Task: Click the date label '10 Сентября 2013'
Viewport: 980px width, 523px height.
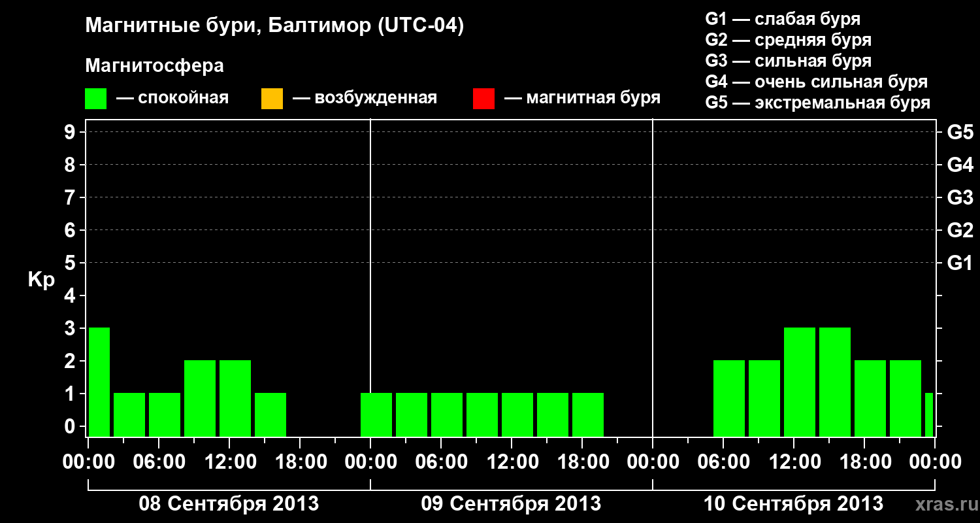Action: click(793, 503)
